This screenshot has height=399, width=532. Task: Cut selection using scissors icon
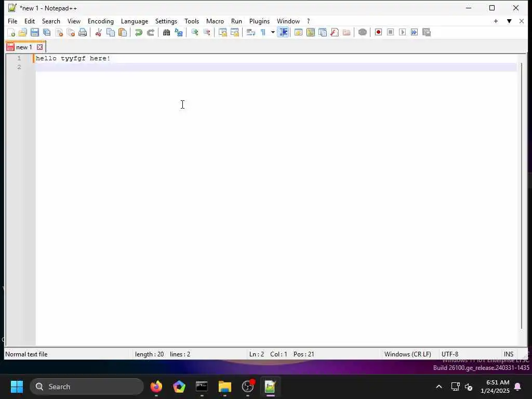tap(98, 32)
